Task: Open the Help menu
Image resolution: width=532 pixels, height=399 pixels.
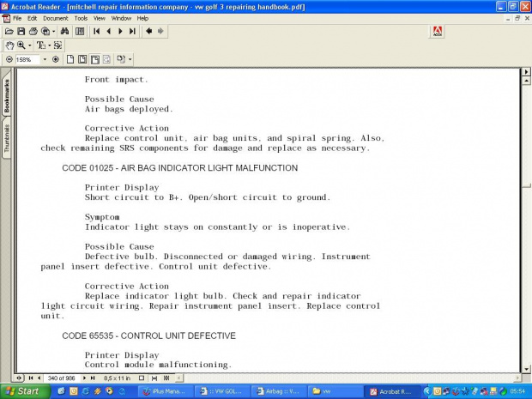Action: coord(142,18)
